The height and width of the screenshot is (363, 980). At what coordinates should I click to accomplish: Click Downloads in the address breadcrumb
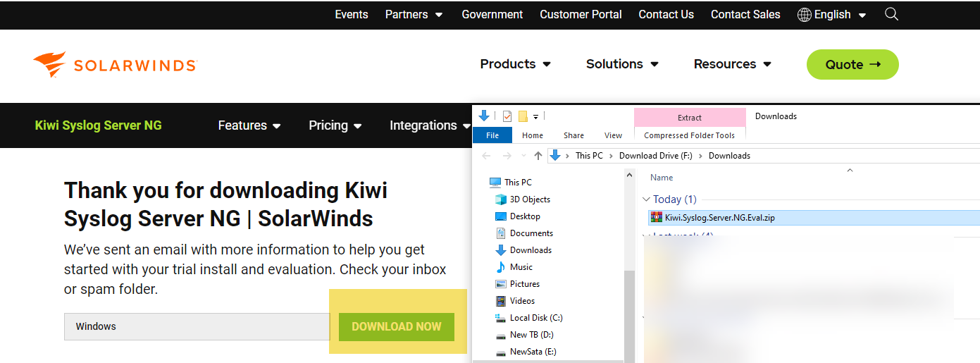pos(729,156)
